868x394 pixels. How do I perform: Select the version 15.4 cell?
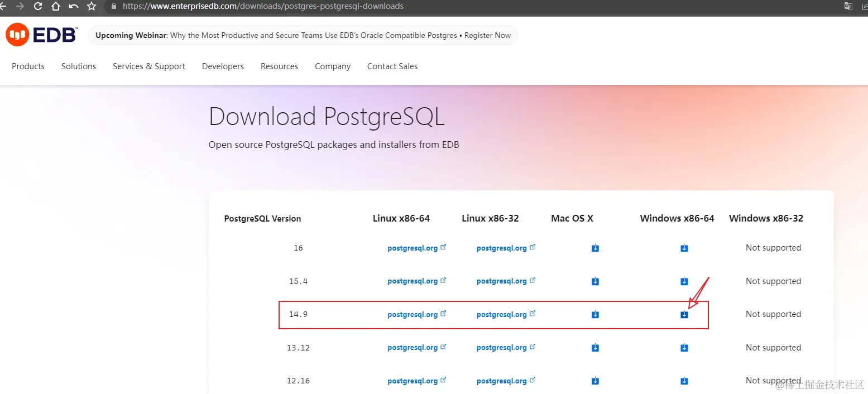[x=298, y=281]
